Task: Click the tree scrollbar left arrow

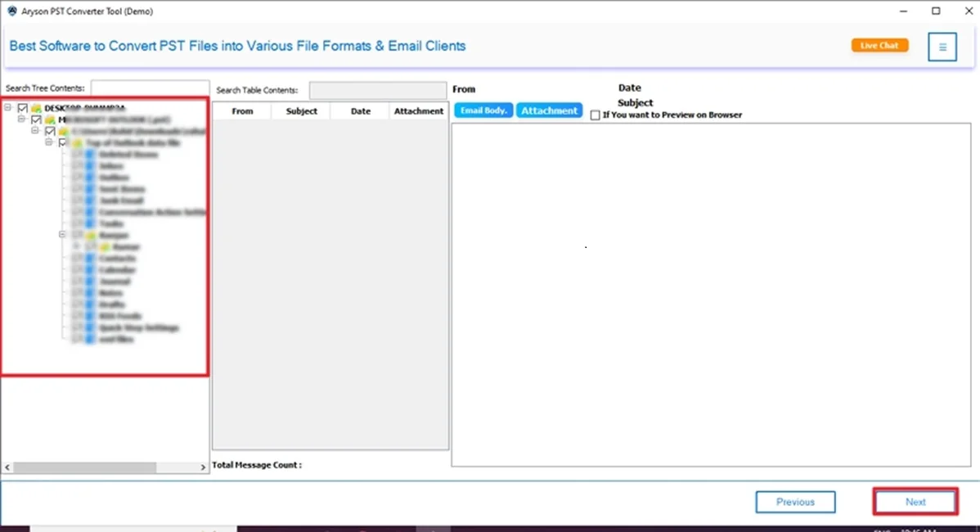Action: pos(7,467)
